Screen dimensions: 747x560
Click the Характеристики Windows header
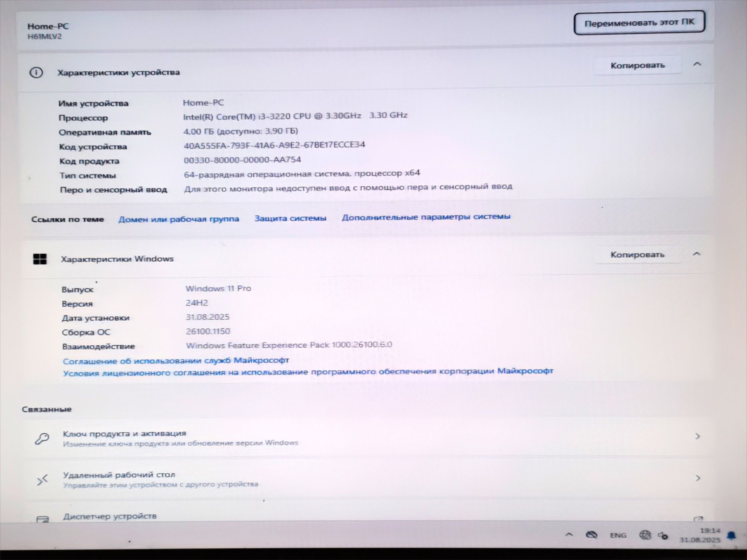(117, 259)
